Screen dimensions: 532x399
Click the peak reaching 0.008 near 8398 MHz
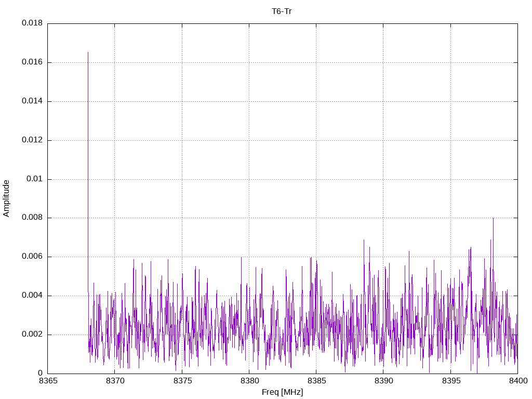493,218
